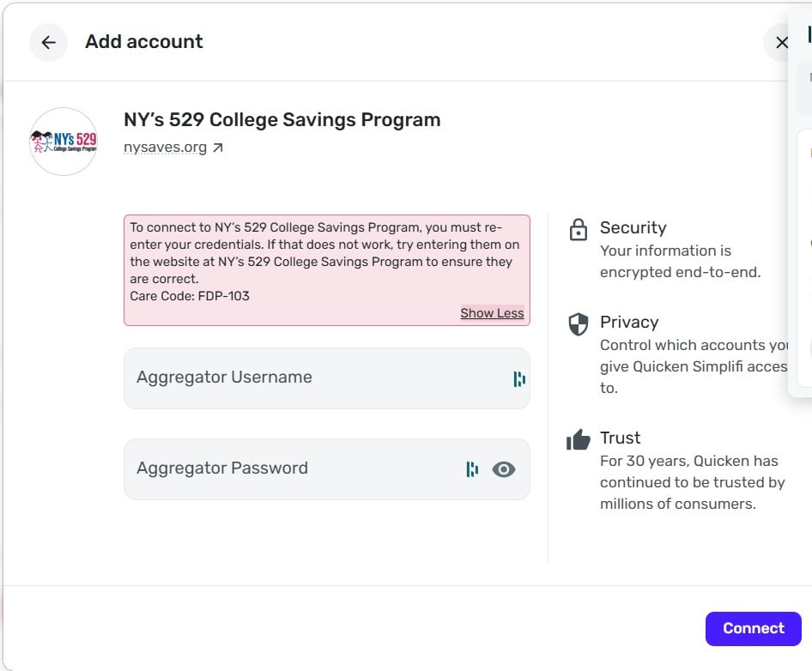This screenshot has width=812, height=671.
Task: Go back using the left arrow button
Action: coord(48,42)
